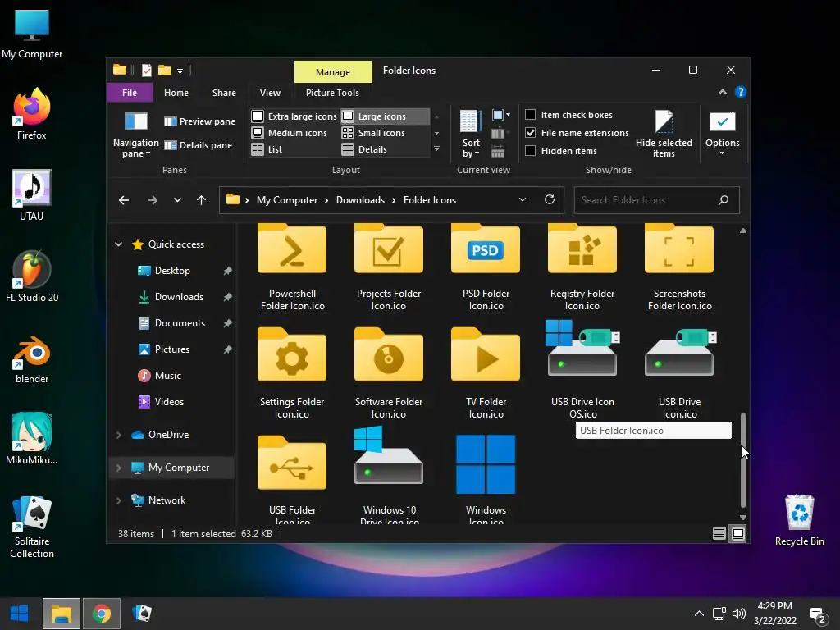The width and height of the screenshot is (840, 630).
Task: Open the Picture Tools tab
Action: tap(332, 93)
